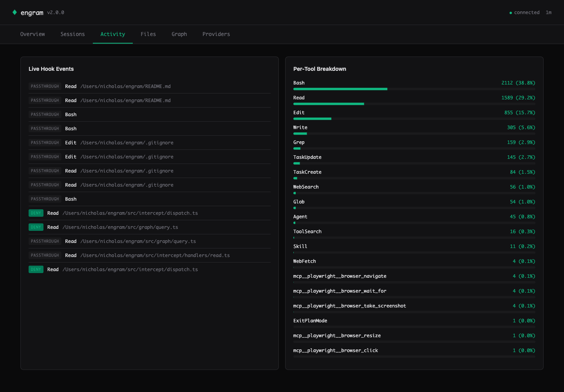The image size is (564, 392).
Task: Click the README.md file path link
Action: click(125, 86)
